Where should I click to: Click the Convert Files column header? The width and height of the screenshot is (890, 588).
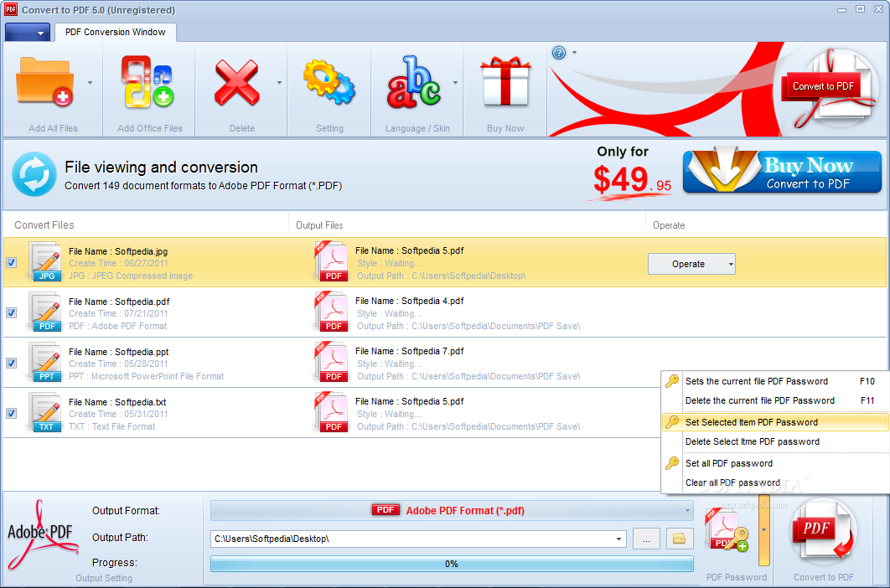coord(44,225)
